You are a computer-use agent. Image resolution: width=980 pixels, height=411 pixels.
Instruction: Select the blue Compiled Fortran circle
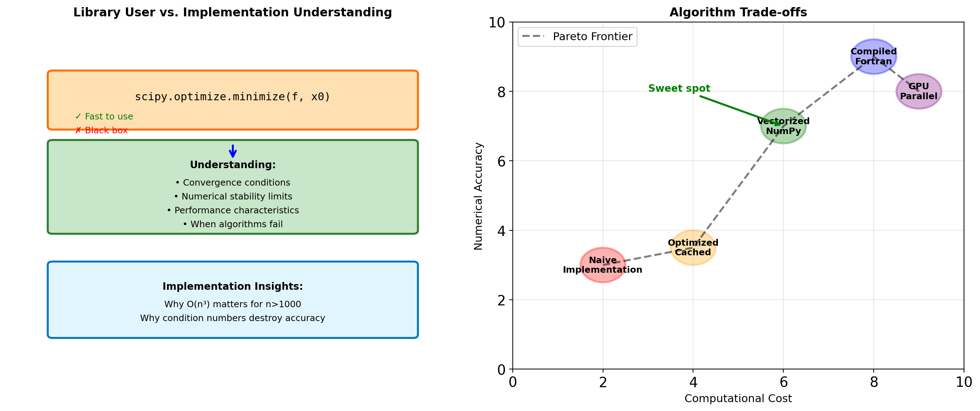(x=873, y=56)
